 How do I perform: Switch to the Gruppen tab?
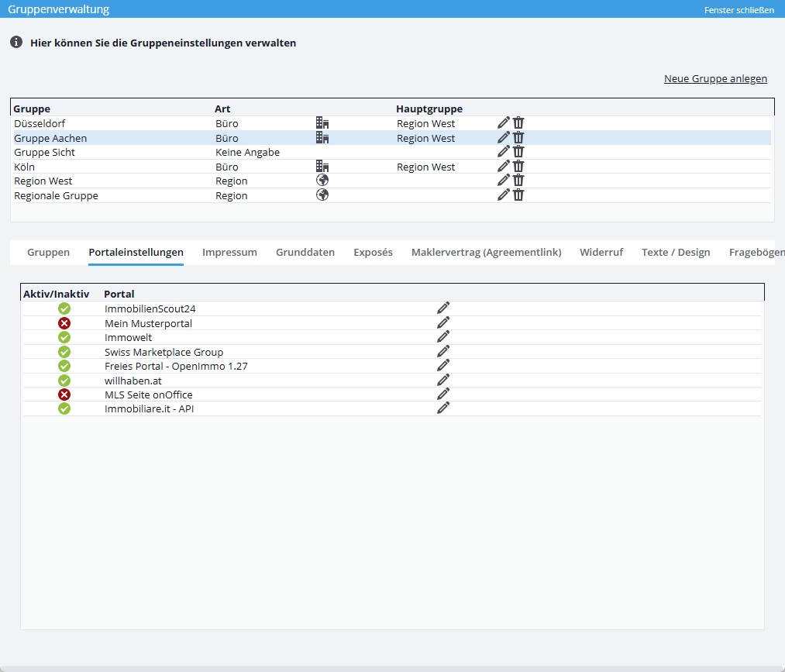click(49, 253)
